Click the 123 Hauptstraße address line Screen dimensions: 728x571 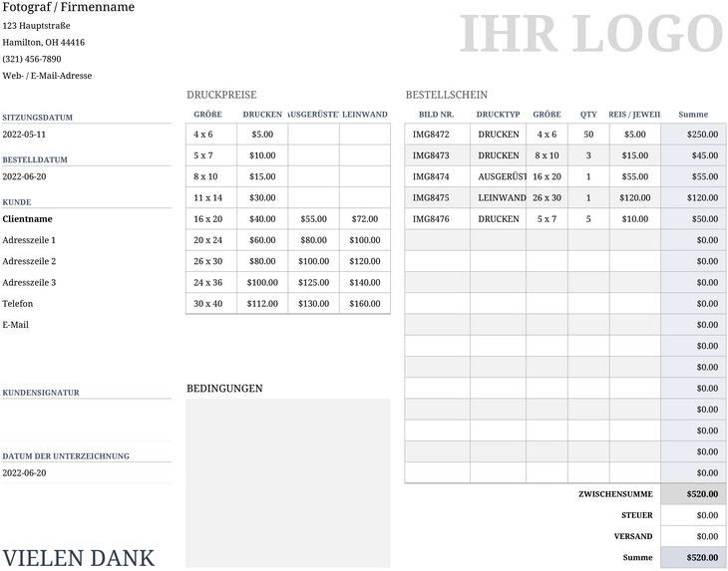[36, 26]
